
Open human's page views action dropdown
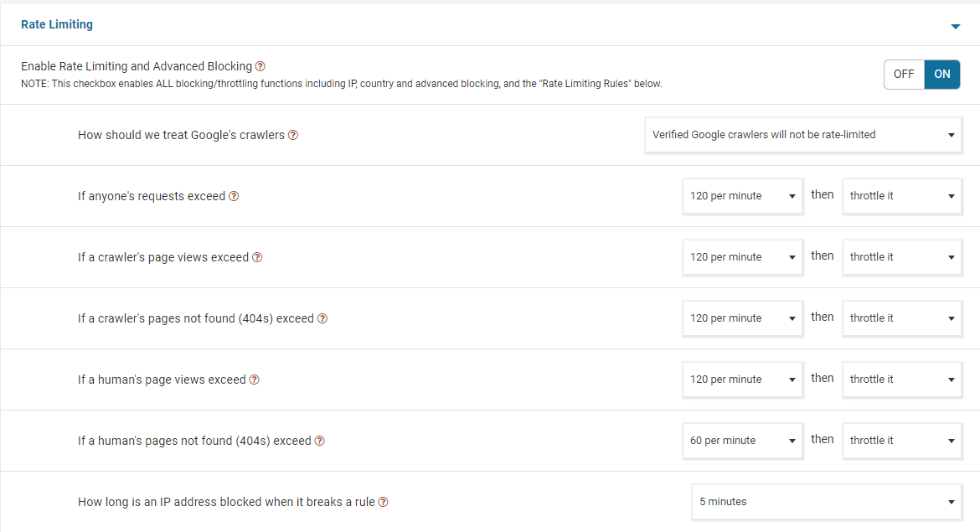(x=901, y=380)
